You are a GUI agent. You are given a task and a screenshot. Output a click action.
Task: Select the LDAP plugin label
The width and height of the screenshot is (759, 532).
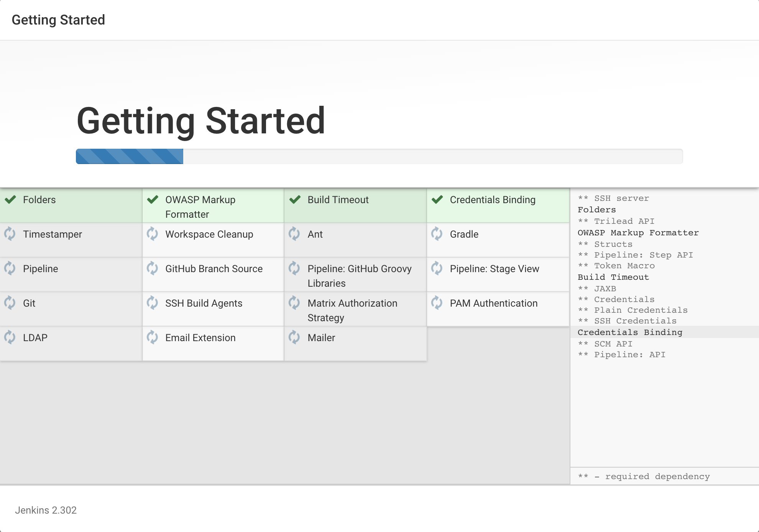[x=35, y=338]
